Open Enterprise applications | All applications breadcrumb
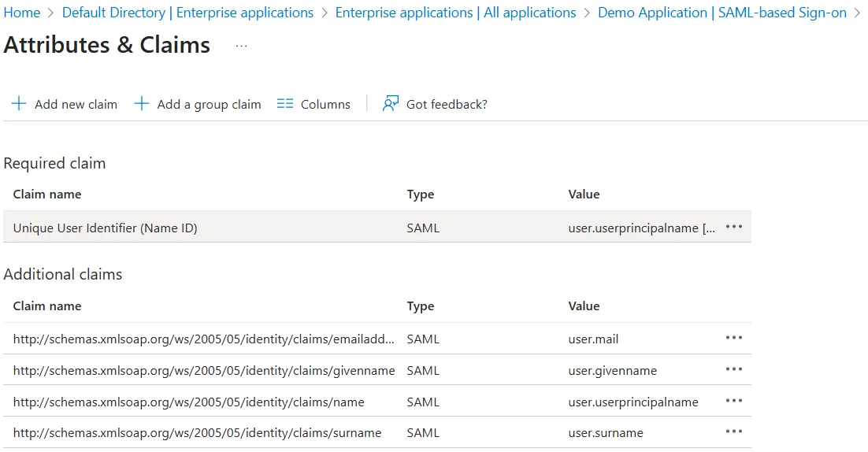This screenshot has width=868, height=452. coord(455,12)
